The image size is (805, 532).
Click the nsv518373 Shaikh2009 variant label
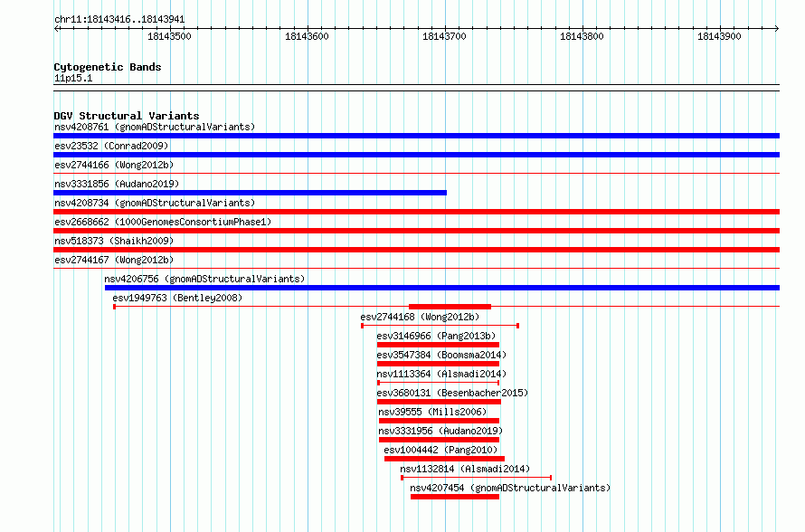pos(114,241)
